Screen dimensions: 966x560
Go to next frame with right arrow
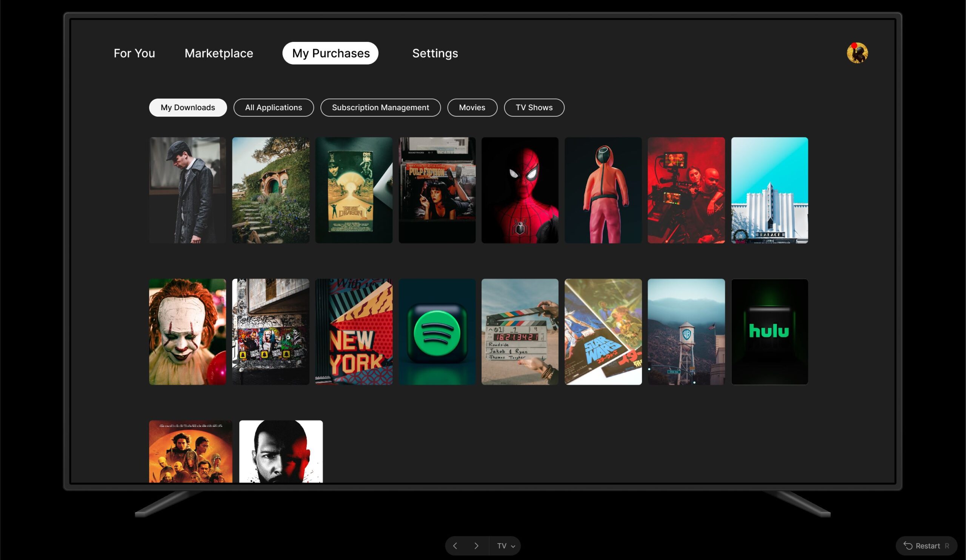click(476, 546)
